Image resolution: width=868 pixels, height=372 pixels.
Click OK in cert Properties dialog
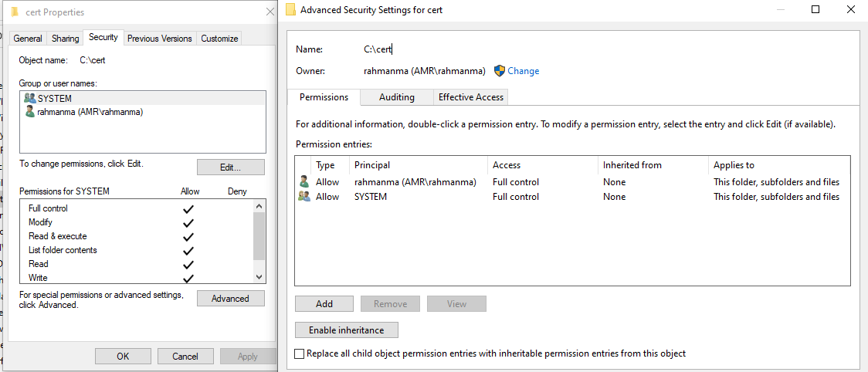(123, 357)
